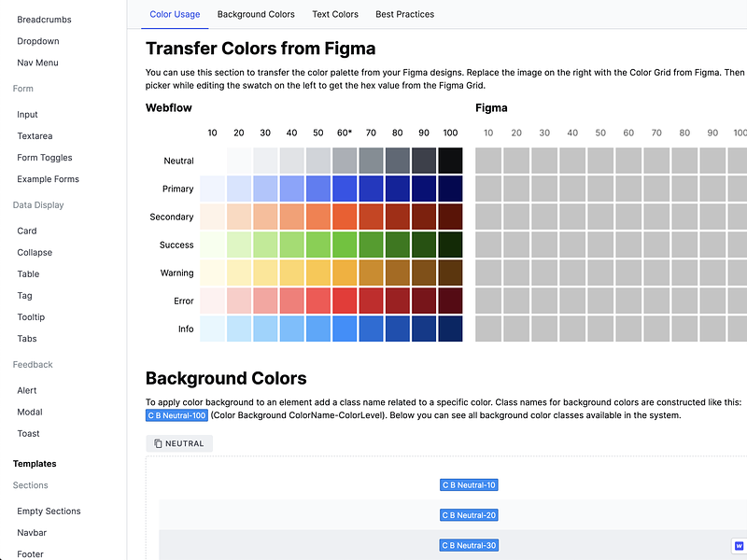The image size is (747, 560).
Task: Open Example Forms page
Action: (x=49, y=179)
